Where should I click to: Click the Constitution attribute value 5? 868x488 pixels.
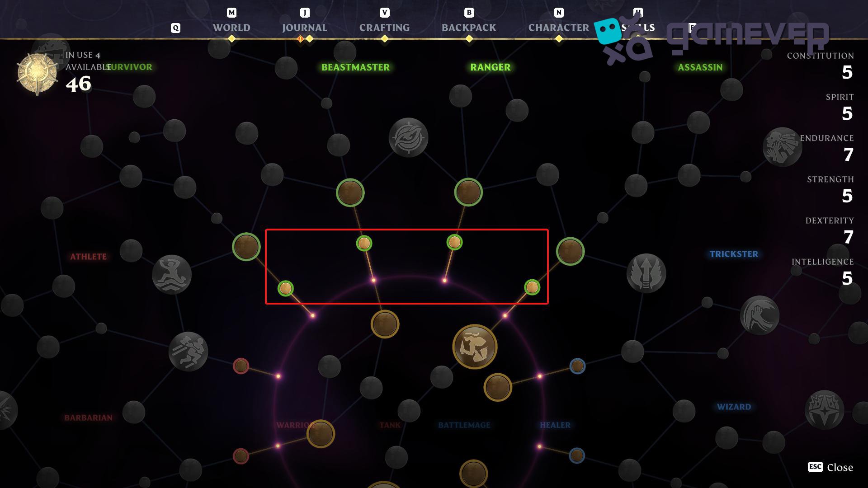pos(847,72)
